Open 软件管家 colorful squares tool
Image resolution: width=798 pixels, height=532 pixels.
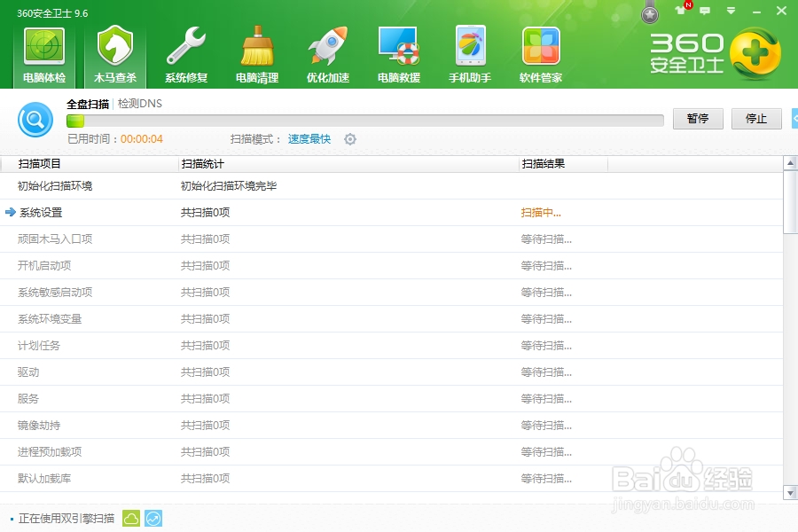(541, 56)
